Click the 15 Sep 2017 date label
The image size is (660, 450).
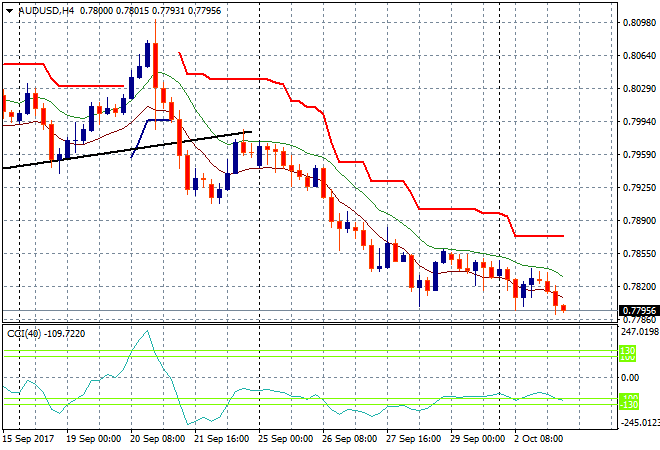(x=29, y=439)
